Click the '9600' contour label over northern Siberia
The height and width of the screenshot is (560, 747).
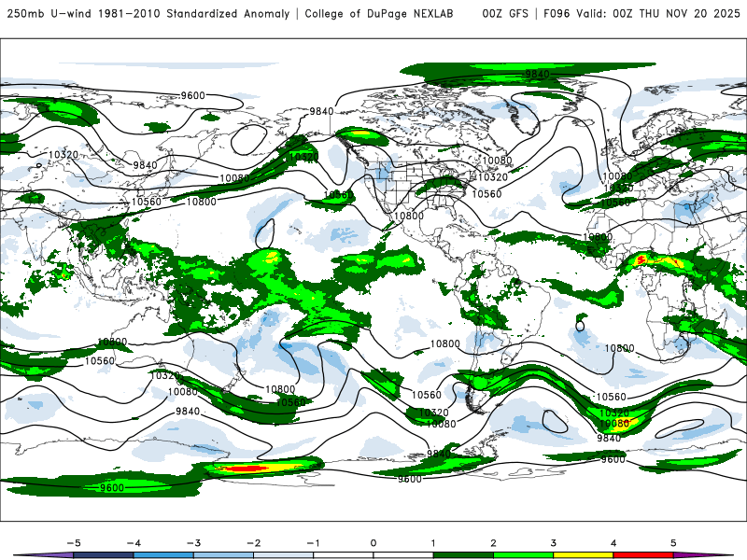(x=193, y=95)
